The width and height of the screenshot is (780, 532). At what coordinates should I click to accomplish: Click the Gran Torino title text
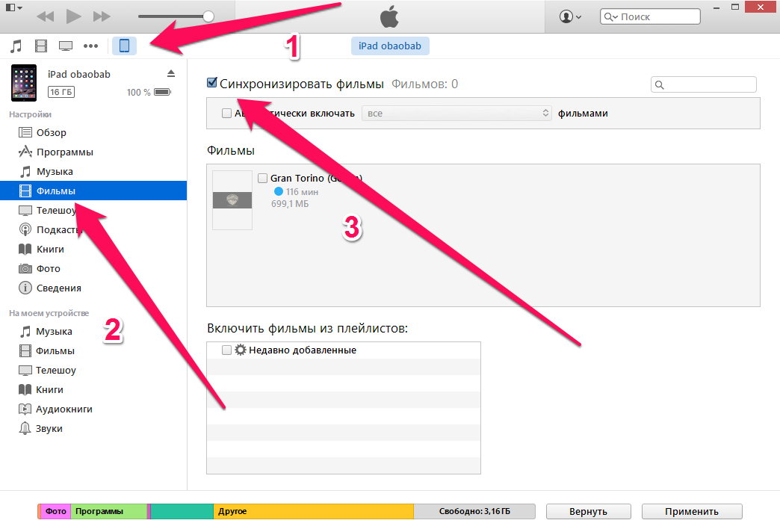pos(316,178)
